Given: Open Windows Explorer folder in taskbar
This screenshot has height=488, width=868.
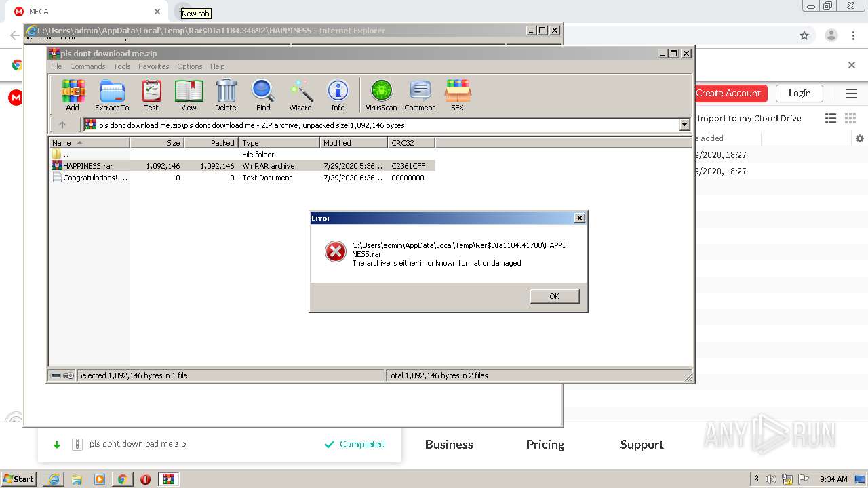Looking at the screenshot, I should pyautogui.click(x=77, y=479).
